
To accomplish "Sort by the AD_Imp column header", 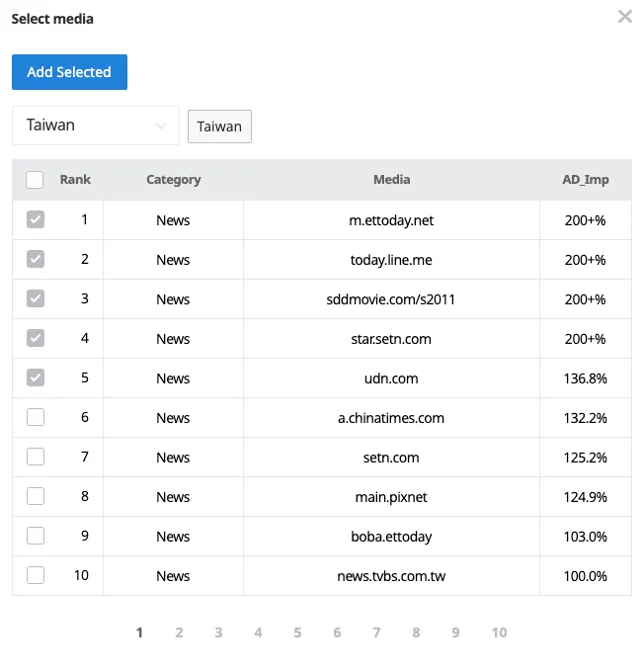I will (585, 180).
